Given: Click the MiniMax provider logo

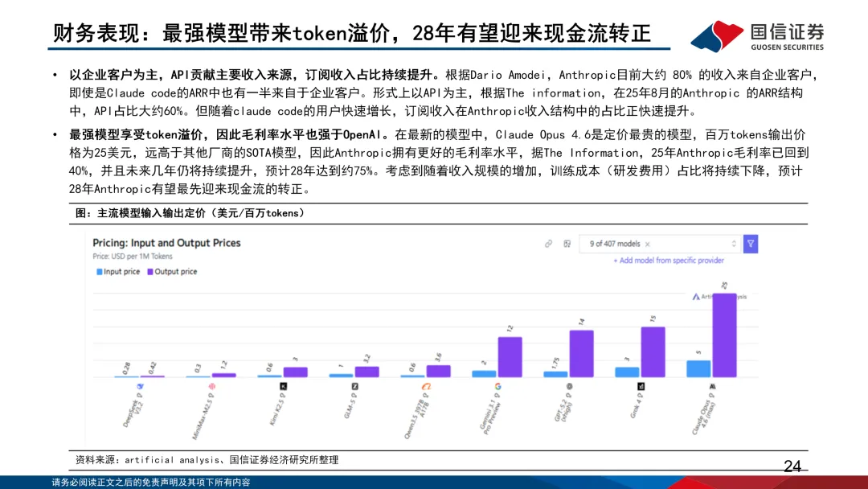Looking at the screenshot, I should click(x=211, y=386).
